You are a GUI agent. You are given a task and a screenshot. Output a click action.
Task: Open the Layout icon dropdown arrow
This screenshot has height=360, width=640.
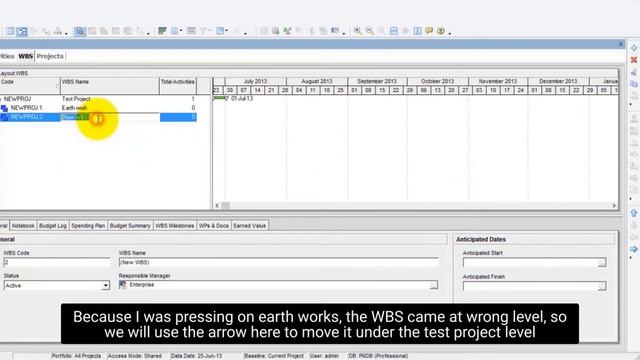click(x=226, y=31)
